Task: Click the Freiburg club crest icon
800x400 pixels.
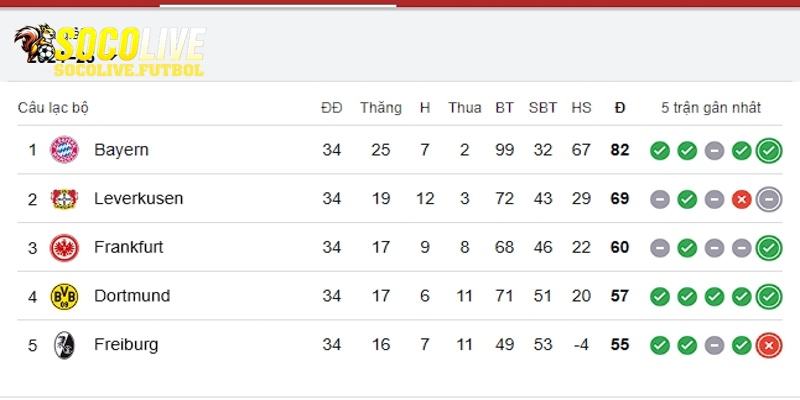Action: click(x=64, y=345)
